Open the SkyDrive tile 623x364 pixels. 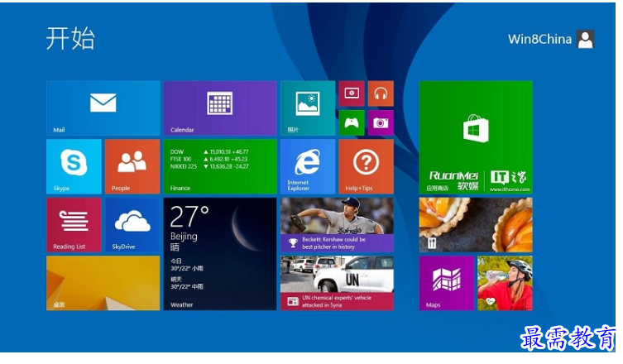pyautogui.click(x=132, y=225)
